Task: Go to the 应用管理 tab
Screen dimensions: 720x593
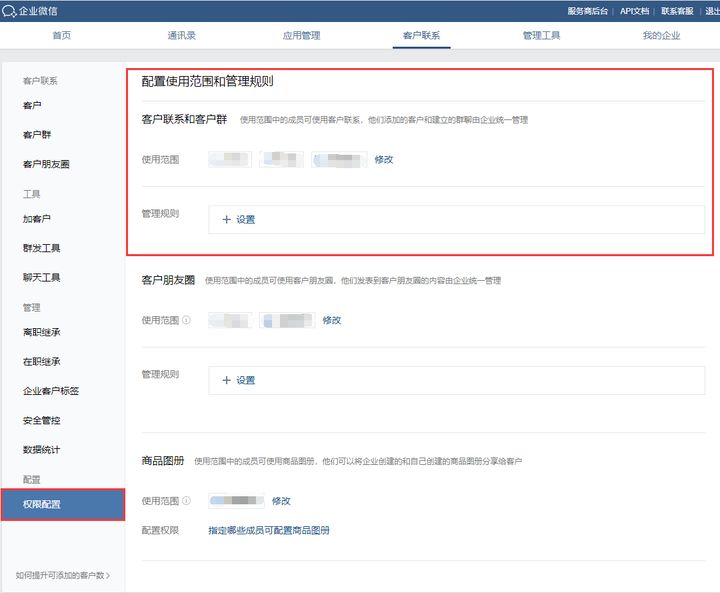Action: (x=301, y=35)
